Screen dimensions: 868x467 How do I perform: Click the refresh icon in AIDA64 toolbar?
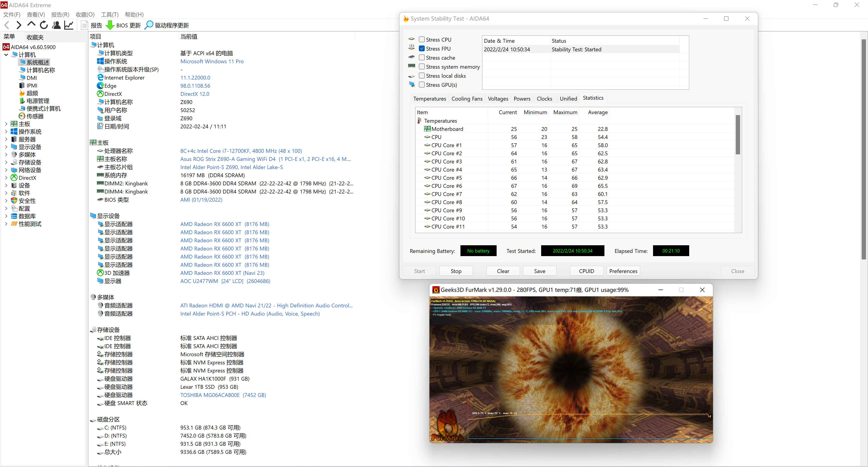click(43, 25)
